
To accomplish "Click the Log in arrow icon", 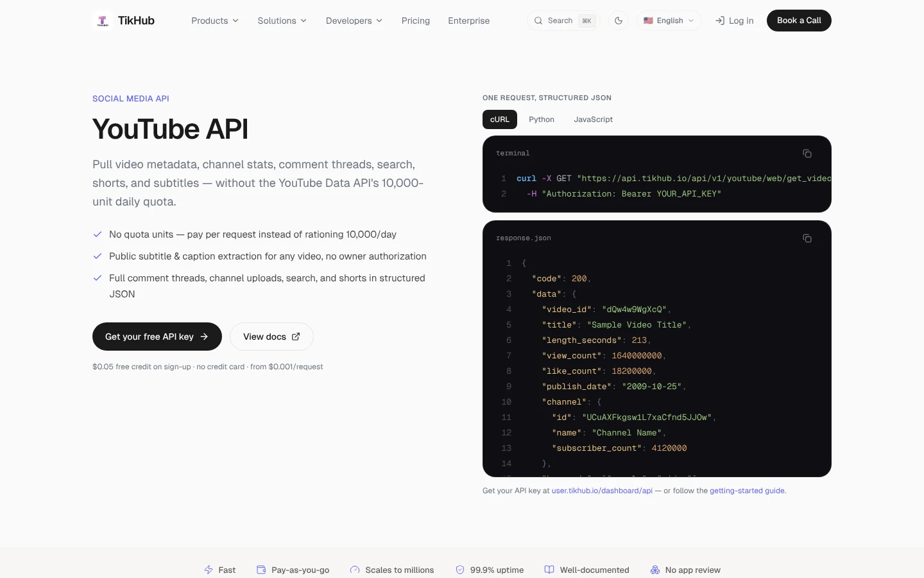I will [x=720, y=21].
